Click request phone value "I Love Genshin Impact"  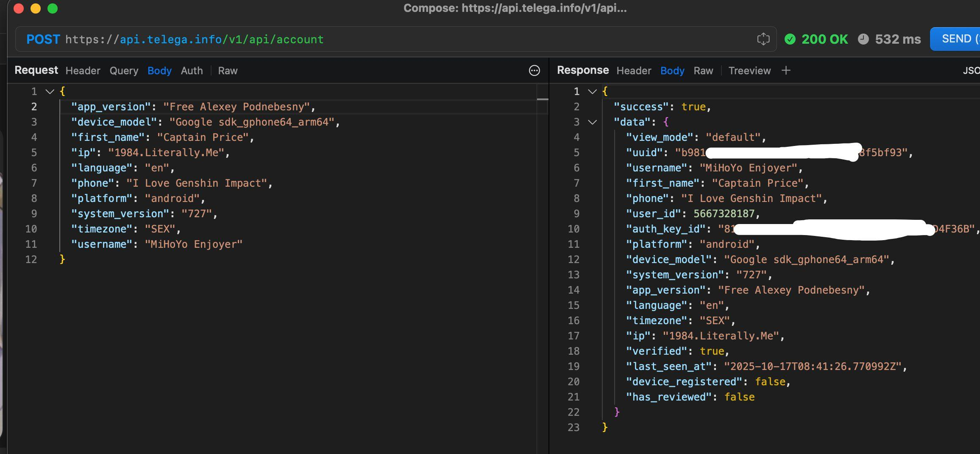coord(197,183)
